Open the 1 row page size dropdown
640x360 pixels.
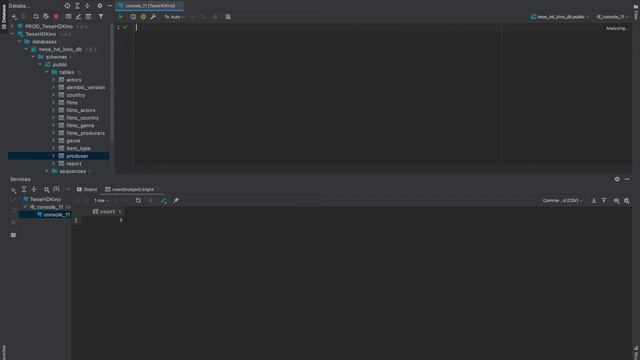(101, 201)
